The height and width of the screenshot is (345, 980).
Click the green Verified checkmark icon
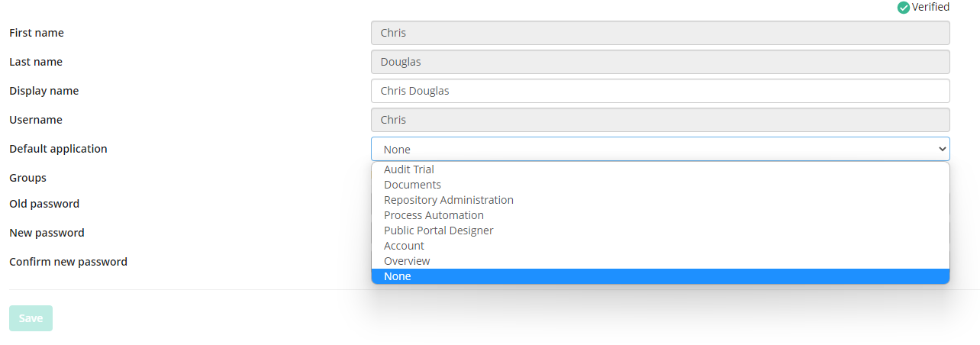(x=904, y=8)
